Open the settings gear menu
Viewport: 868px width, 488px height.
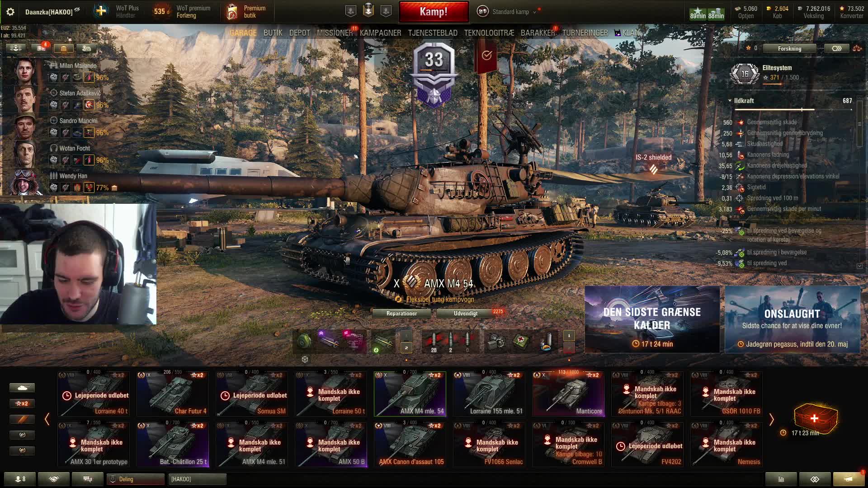point(10,12)
